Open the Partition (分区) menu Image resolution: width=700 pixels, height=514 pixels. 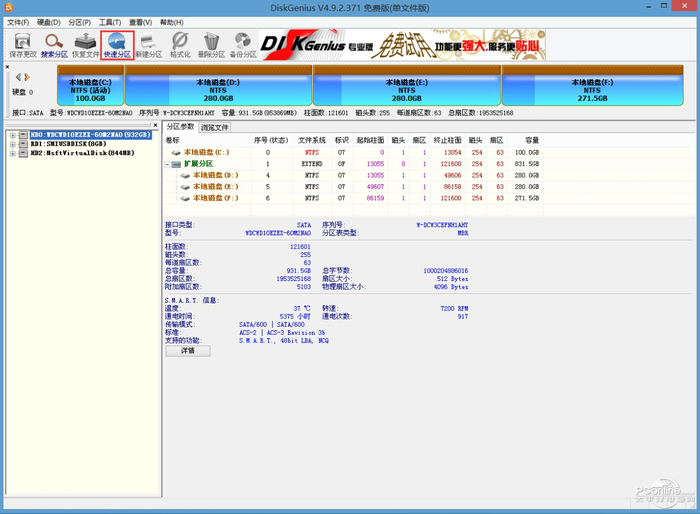(79, 22)
